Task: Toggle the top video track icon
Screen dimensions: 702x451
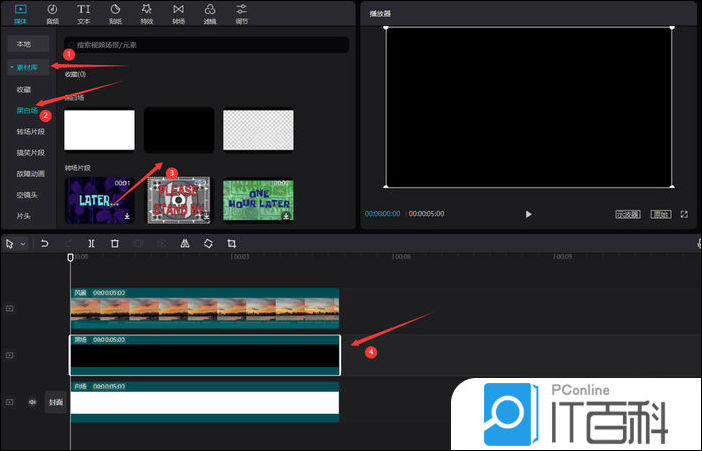Action: pos(10,309)
